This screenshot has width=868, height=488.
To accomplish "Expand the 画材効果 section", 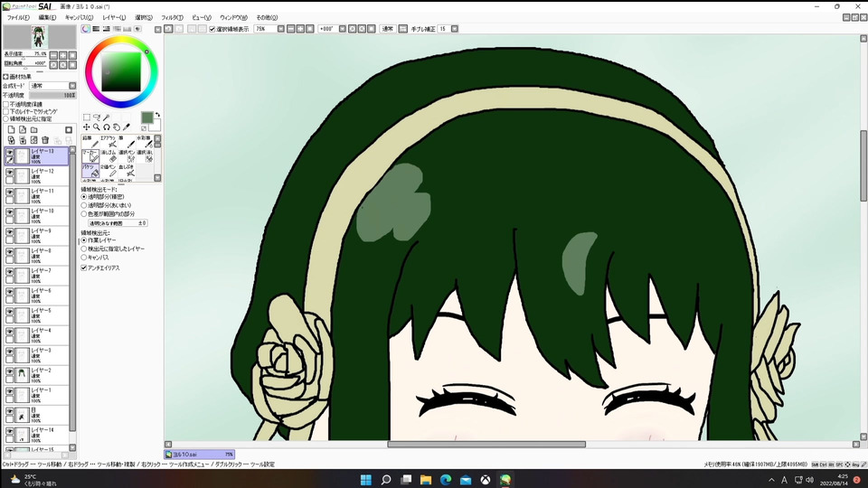I will 5,77.
